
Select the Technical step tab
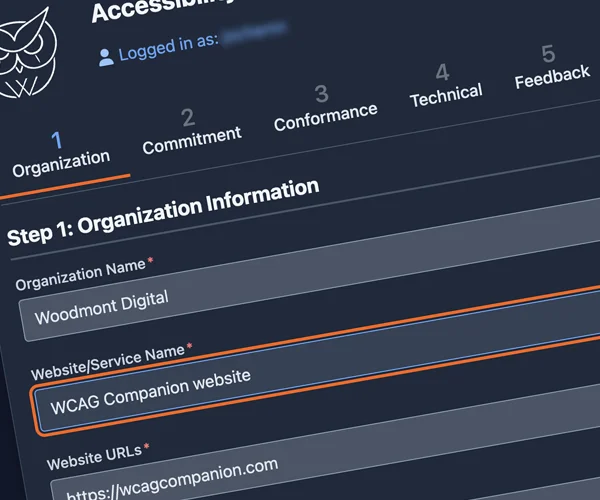[x=445, y=85]
